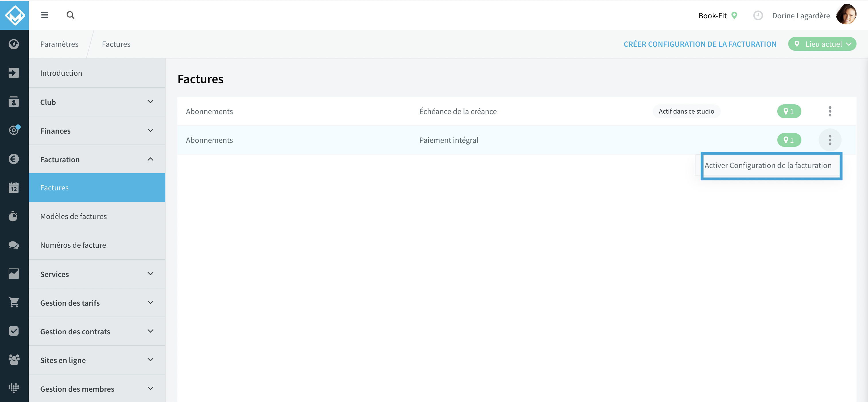Viewport: 868px width, 402px height.
Task: Click the Actif dans ce studio badge
Action: 686,112
